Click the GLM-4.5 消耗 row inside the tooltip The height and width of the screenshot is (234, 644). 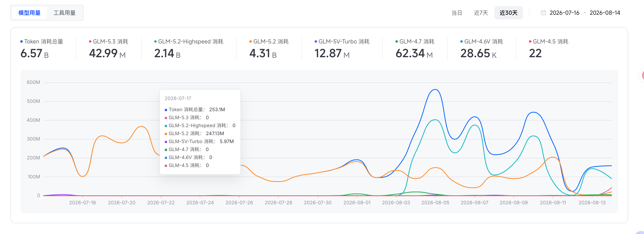(x=187, y=166)
